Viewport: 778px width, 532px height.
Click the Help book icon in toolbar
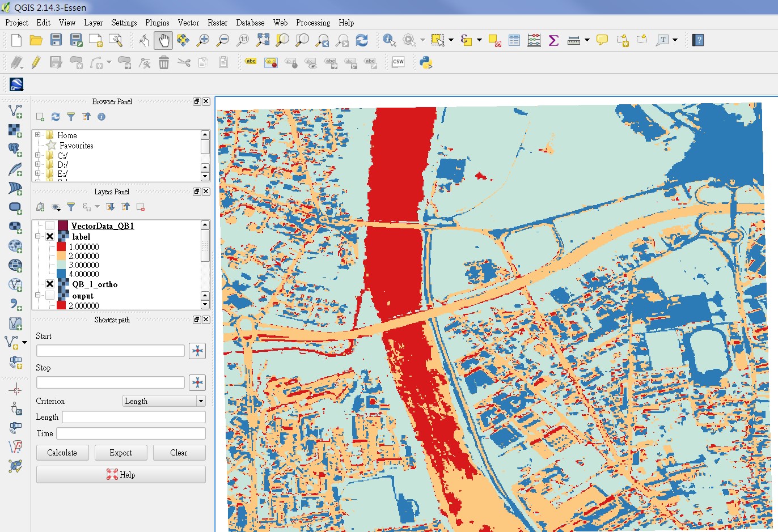698,40
